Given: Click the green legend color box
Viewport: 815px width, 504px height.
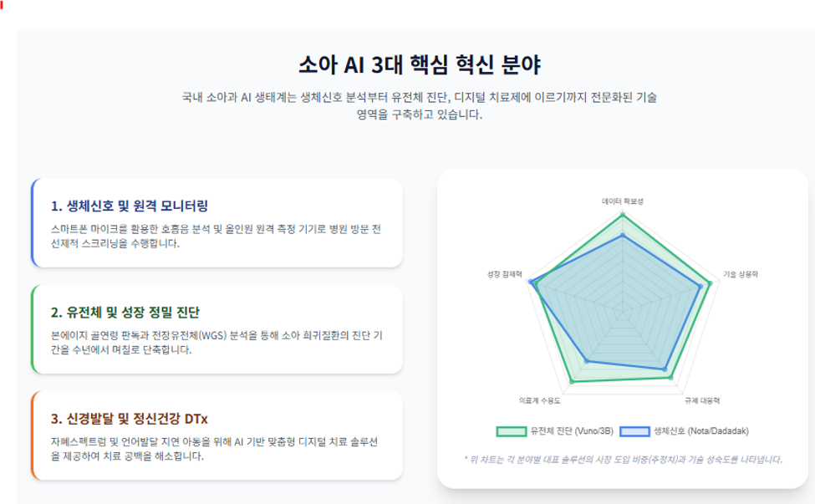Looking at the screenshot, I should [512, 431].
